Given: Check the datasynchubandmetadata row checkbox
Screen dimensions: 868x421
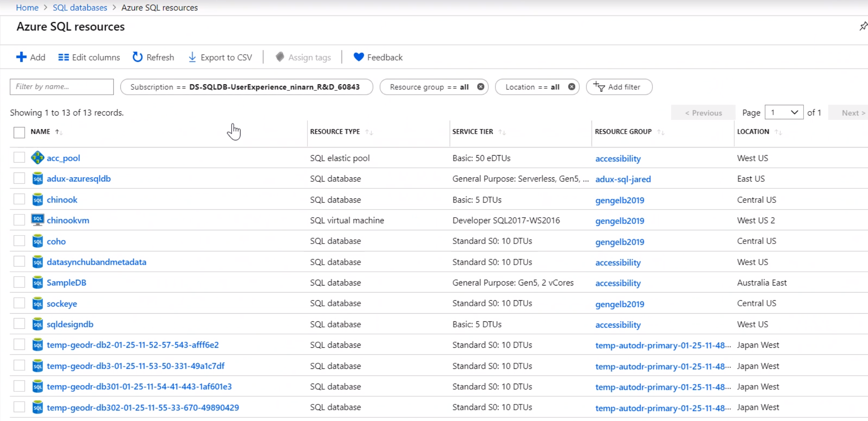Looking at the screenshot, I should tap(19, 261).
